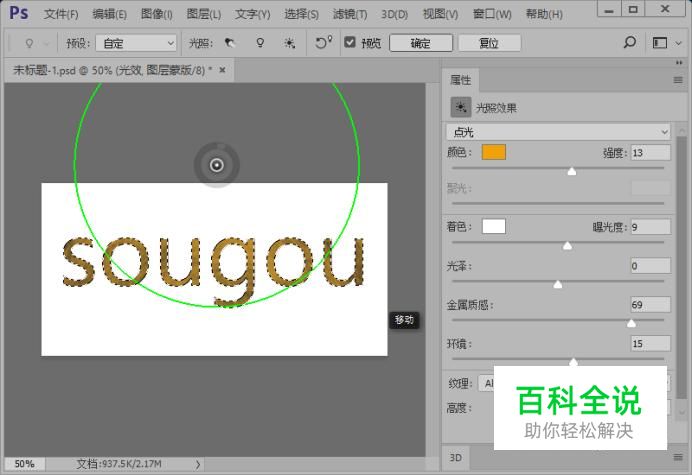
Task: Toggle the 预览 preview checkbox
Action: click(350, 42)
